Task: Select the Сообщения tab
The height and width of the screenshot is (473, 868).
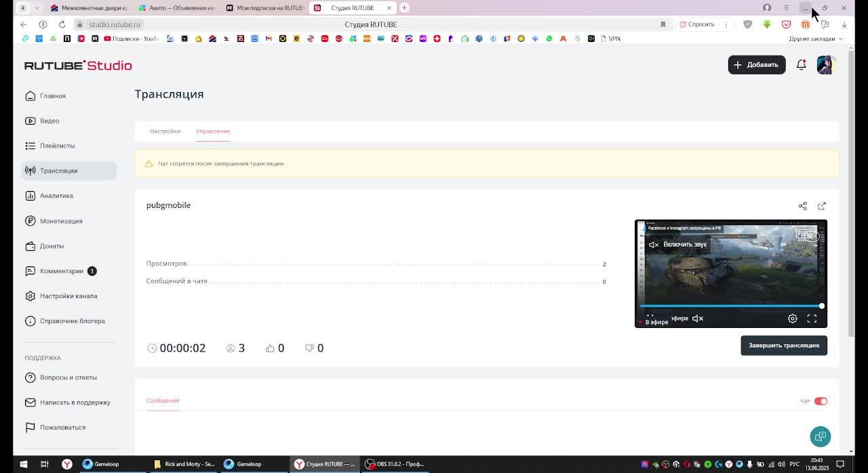Action: click(x=163, y=400)
